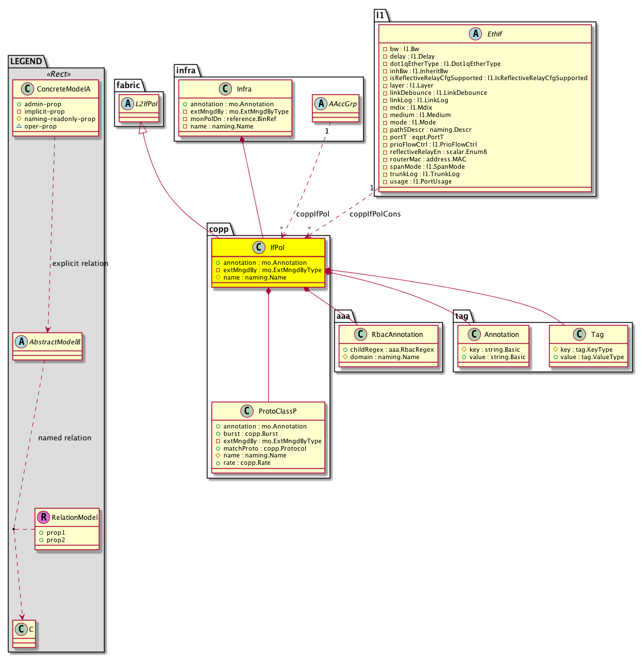Select the pink R icon of RelationModel
This screenshot has width=644, height=658.
(43, 517)
